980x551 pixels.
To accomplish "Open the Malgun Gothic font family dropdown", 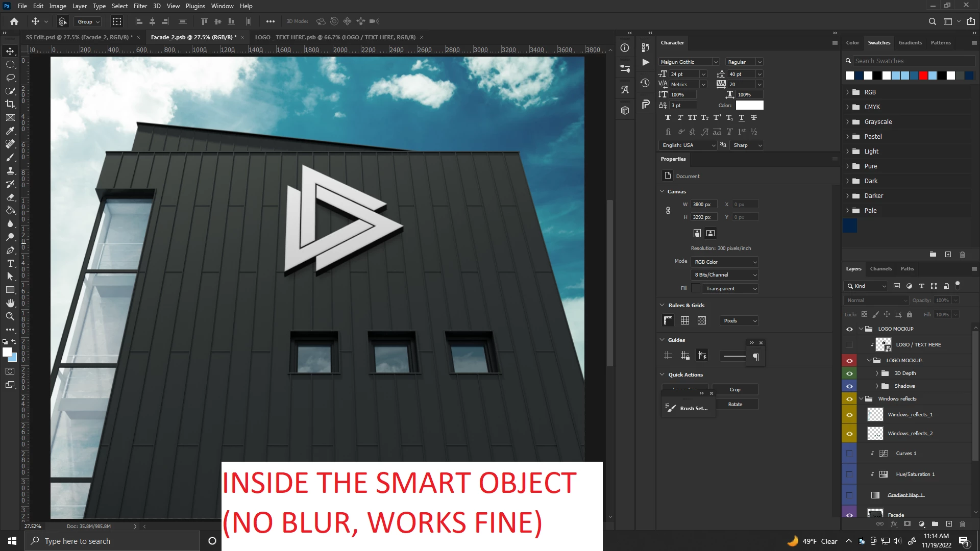I will click(715, 62).
